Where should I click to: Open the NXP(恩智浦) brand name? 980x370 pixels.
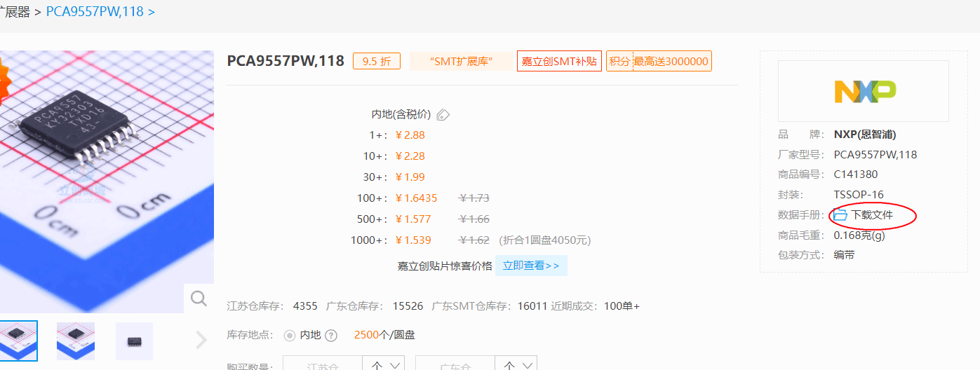pyautogui.click(x=864, y=135)
